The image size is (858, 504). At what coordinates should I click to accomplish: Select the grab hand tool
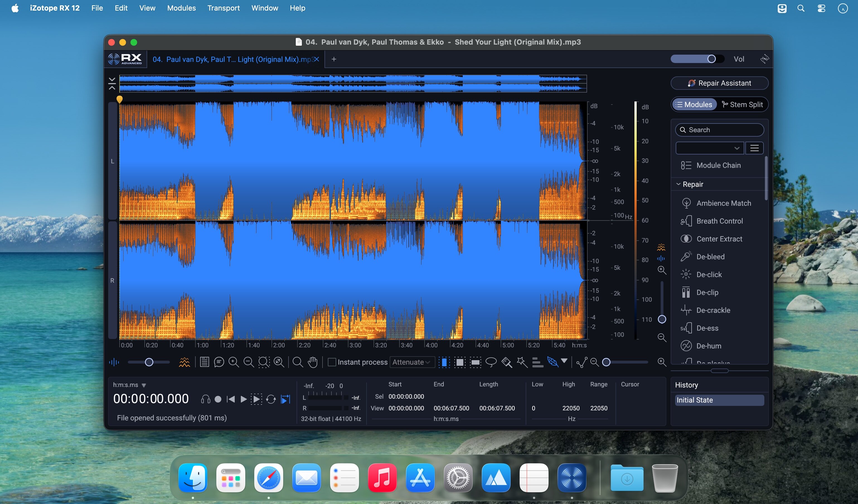pos(312,362)
